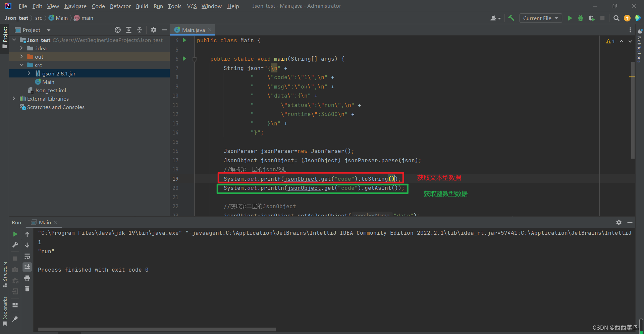Collapse all in Project panel toolbar
The image size is (644, 334).
(x=140, y=30)
